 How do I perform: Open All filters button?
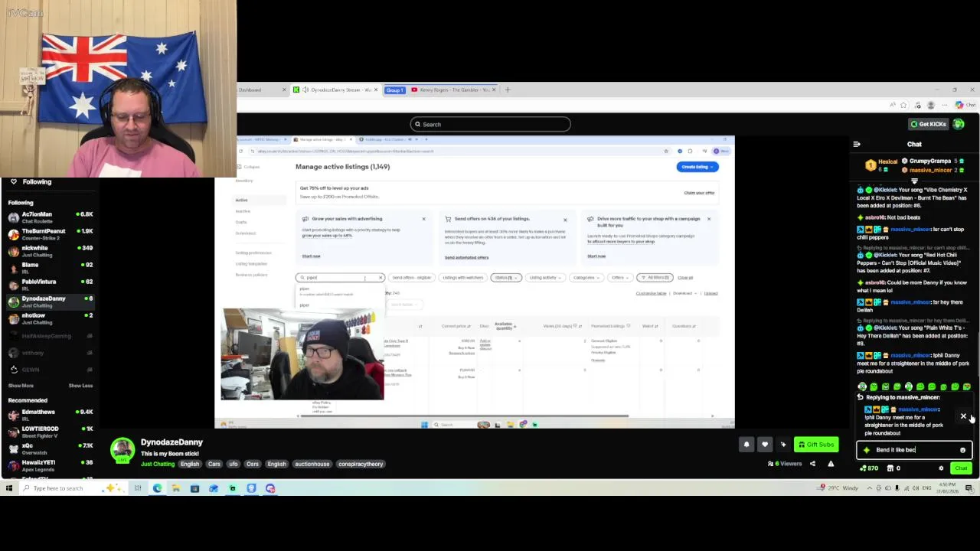pyautogui.click(x=656, y=278)
